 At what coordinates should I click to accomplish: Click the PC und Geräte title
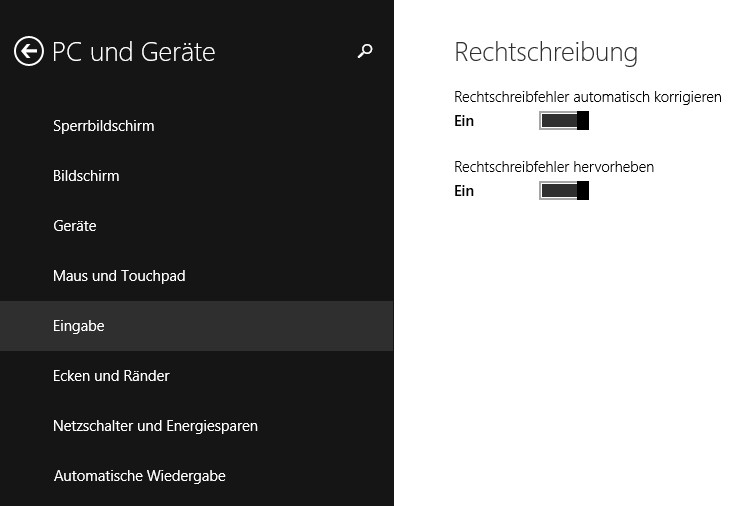tap(134, 51)
